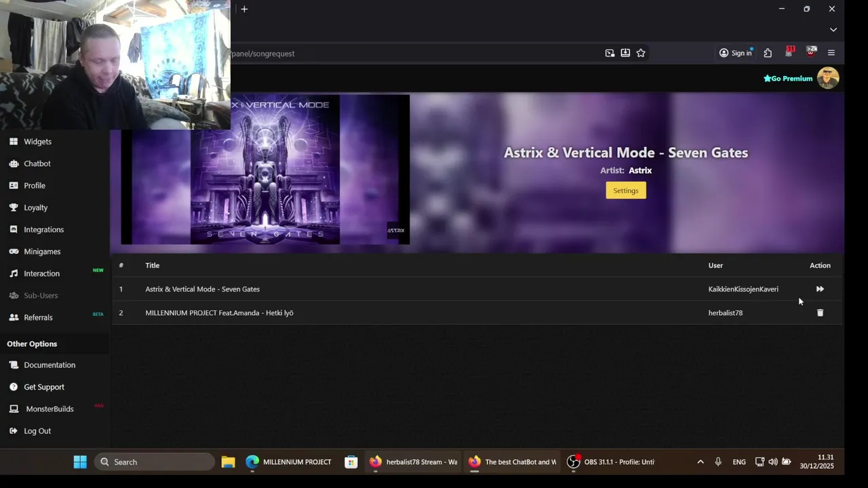Image resolution: width=868 pixels, height=488 pixels.
Task: Open the browser Extensions puzzle icon
Action: click(x=768, y=53)
